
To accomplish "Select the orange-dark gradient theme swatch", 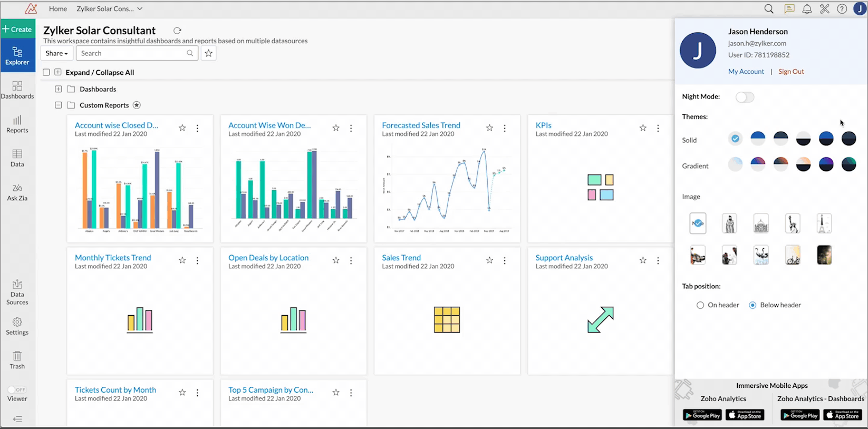I will coord(780,164).
